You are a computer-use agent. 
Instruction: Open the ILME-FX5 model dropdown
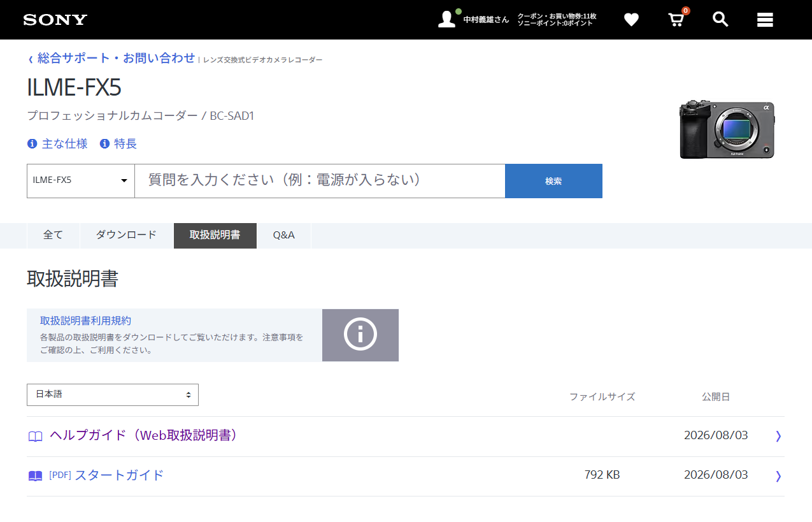tap(81, 180)
